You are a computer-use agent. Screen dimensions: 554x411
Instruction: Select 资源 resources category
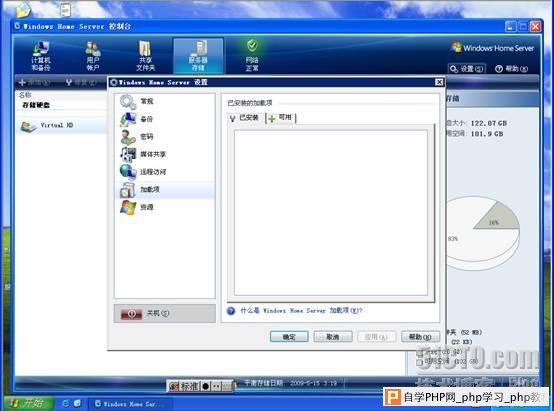coord(165,207)
